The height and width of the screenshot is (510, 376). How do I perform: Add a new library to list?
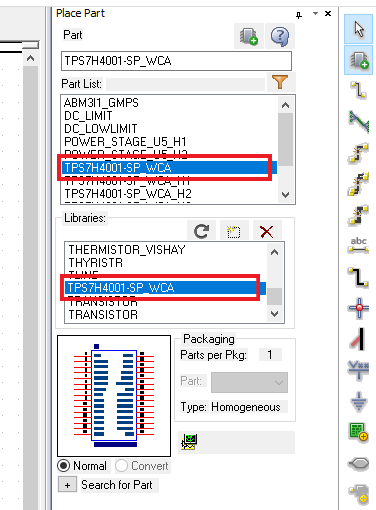tap(234, 231)
